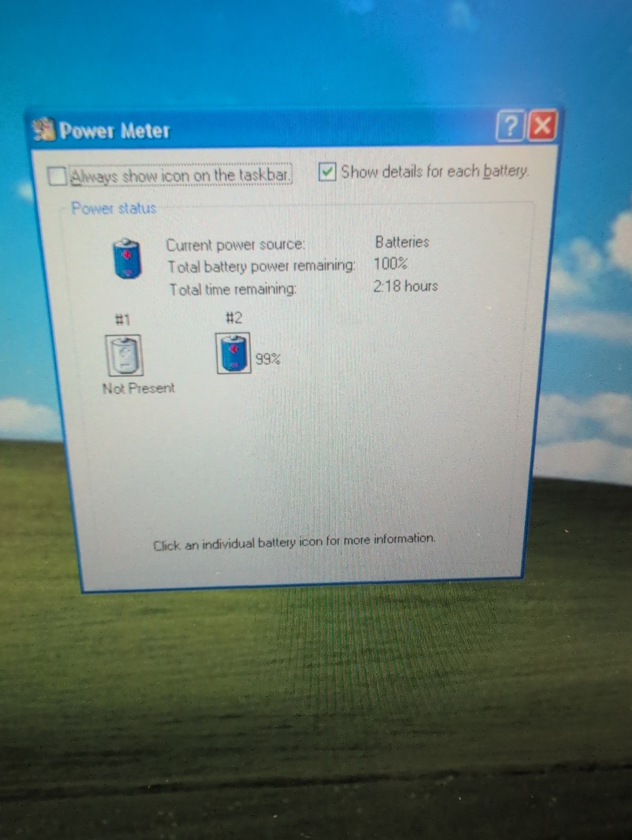This screenshot has height=840, width=632.
Task: Click 'Total time remaining:' label
Action: 233,289
